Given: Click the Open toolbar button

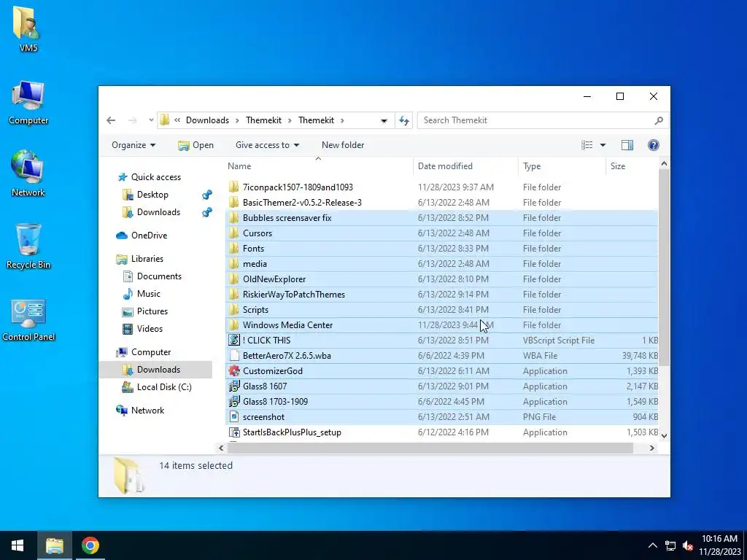Looking at the screenshot, I should pos(196,145).
